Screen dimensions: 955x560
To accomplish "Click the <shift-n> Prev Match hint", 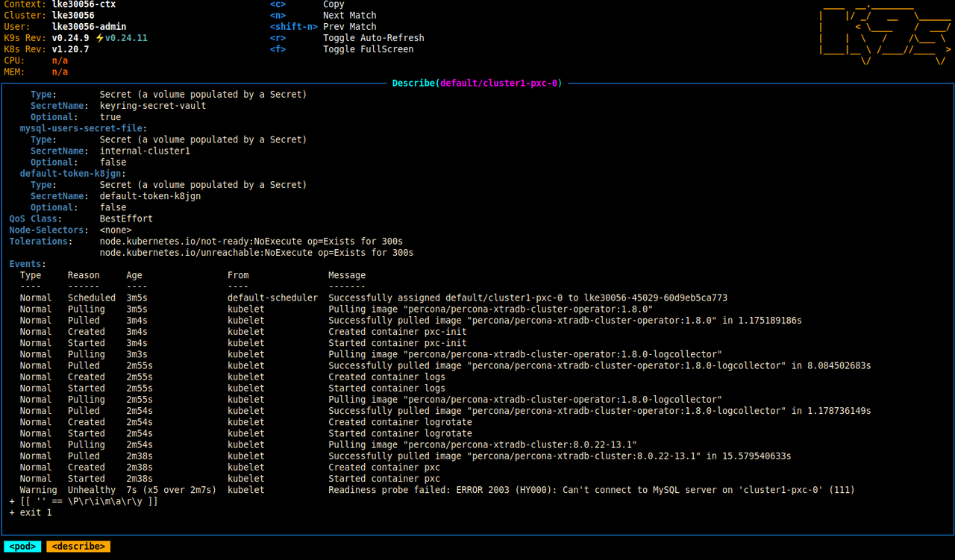I will click(x=323, y=27).
